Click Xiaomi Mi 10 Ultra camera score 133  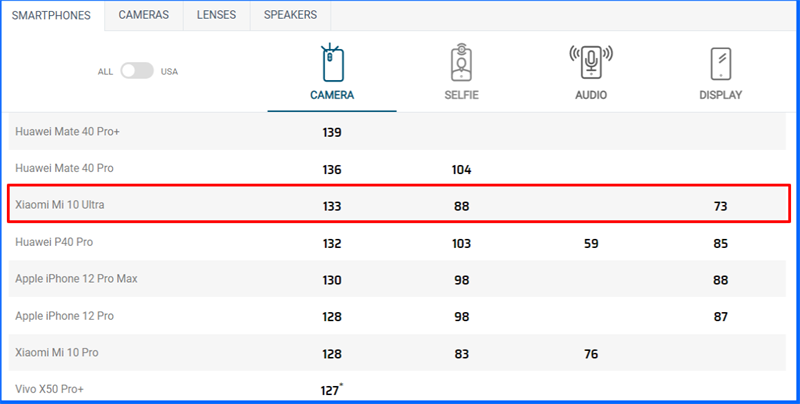(x=332, y=207)
